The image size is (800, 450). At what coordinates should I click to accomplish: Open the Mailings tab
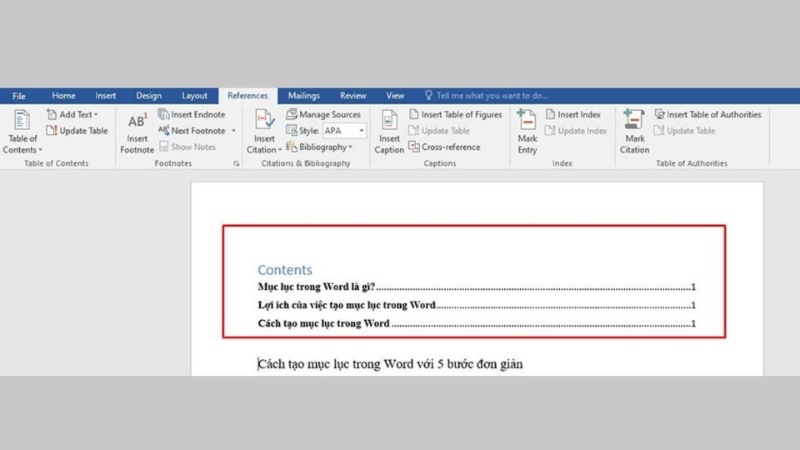pyautogui.click(x=305, y=96)
